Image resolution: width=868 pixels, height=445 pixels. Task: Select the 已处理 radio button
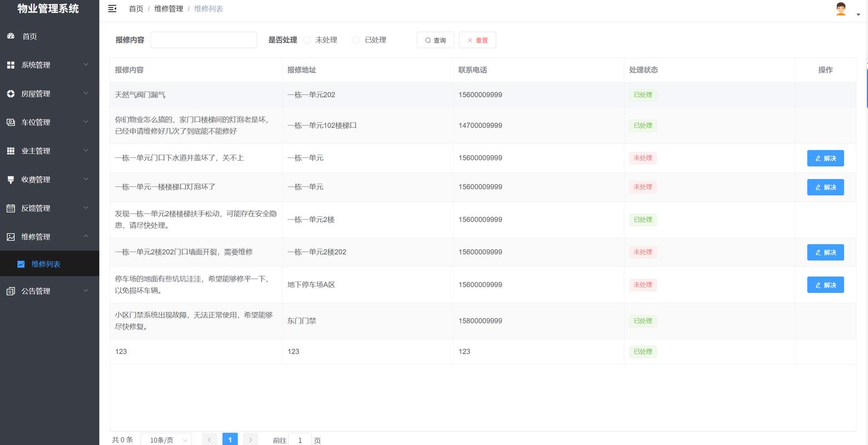[356, 39]
